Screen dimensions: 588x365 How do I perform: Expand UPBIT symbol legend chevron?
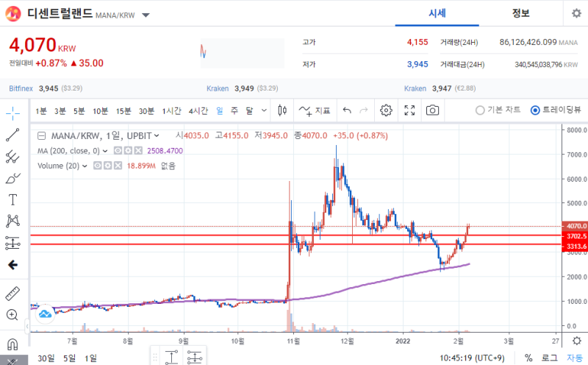(157, 135)
